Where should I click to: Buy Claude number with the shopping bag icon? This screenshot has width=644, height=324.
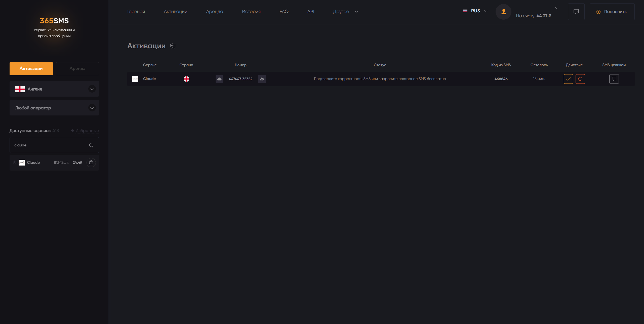[91, 163]
